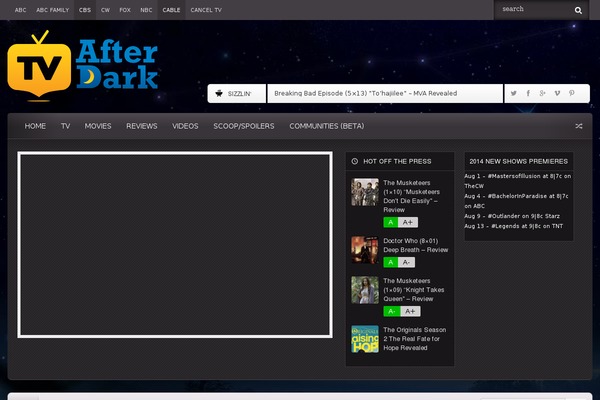Click the TV After Dark logo
This screenshot has height=400, width=600.
click(83, 65)
